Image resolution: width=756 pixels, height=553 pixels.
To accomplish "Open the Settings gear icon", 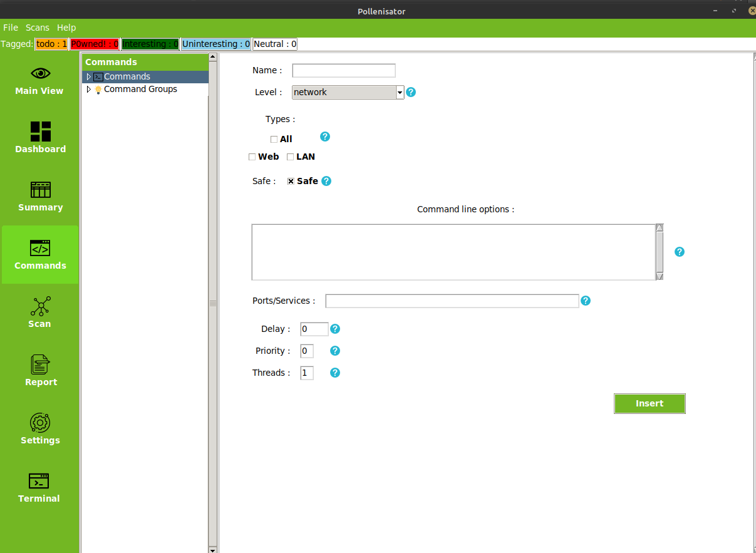I will click(x=40, y=423).
